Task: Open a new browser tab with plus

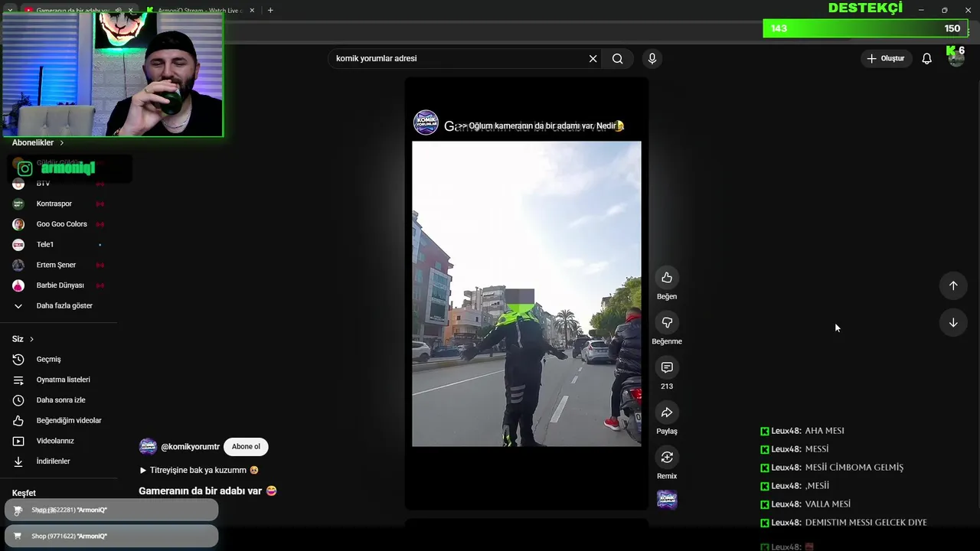Action: pos(270,10)
